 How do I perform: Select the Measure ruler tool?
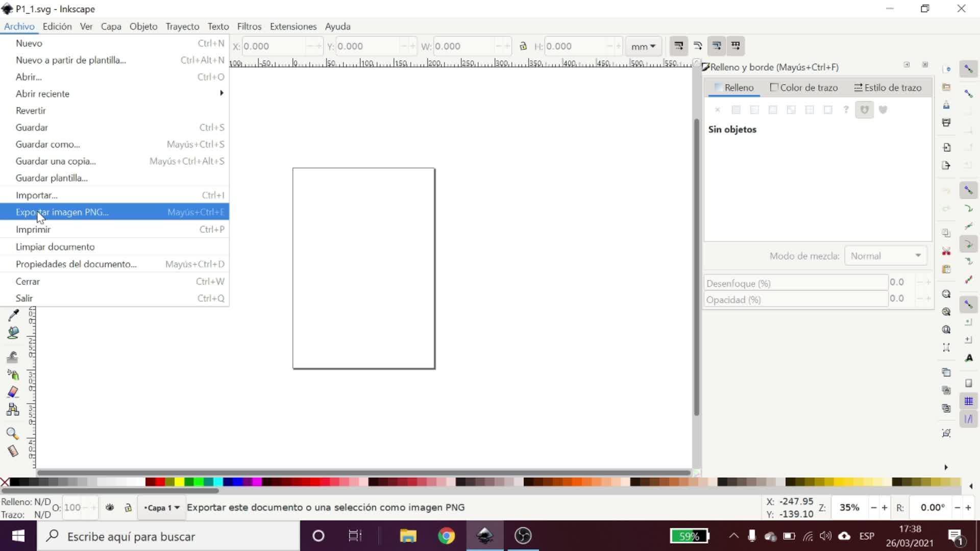pyautogui.click(x=13, y=451)
